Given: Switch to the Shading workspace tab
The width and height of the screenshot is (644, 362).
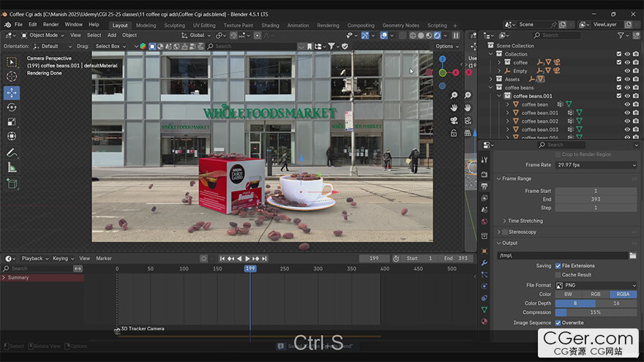Looking at the screenshot, I should tap(270, 25).
